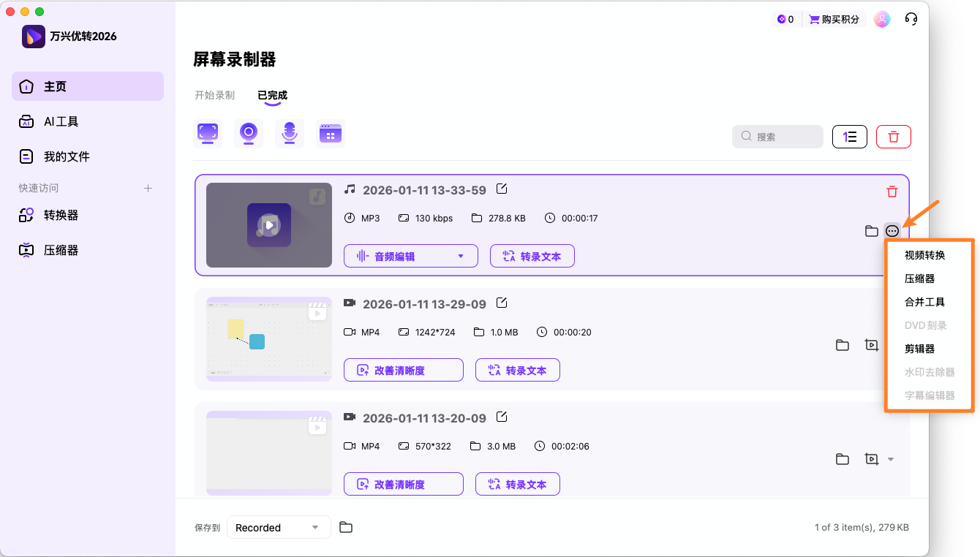Click 购买积分 at the top right
Image resolution: width=980 pixels, height=557 pixels.
pos(834,19)
